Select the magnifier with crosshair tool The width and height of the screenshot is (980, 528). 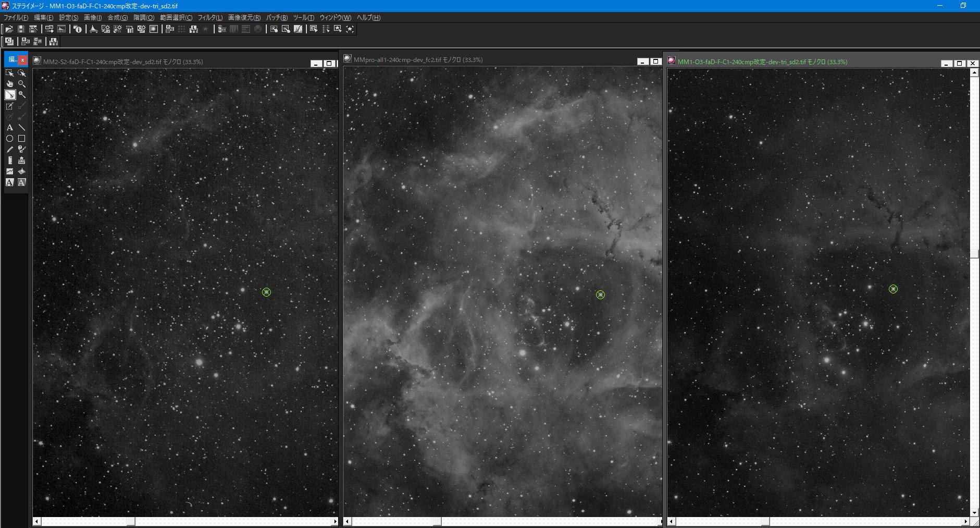click(22, 95)
